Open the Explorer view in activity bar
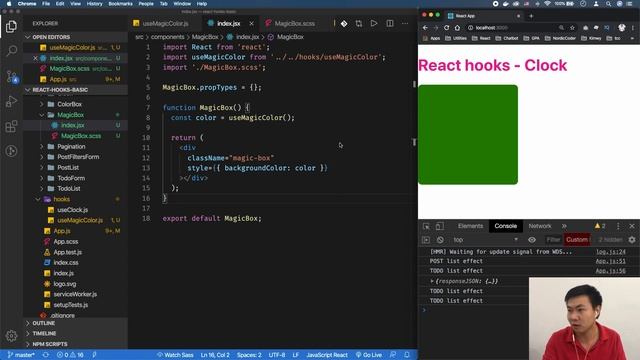The width and height of the screenshot is (640, 360). coord(11,27)
